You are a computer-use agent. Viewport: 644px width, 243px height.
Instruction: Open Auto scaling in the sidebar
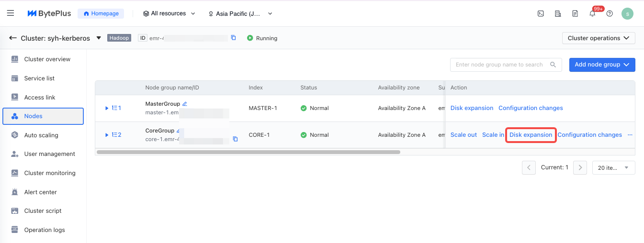coord(41,135)
